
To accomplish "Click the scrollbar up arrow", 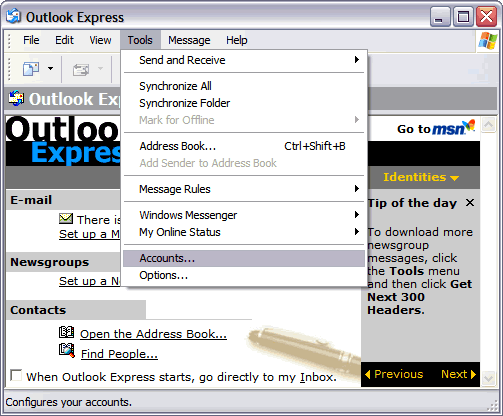I will click(x=489, y=125).
